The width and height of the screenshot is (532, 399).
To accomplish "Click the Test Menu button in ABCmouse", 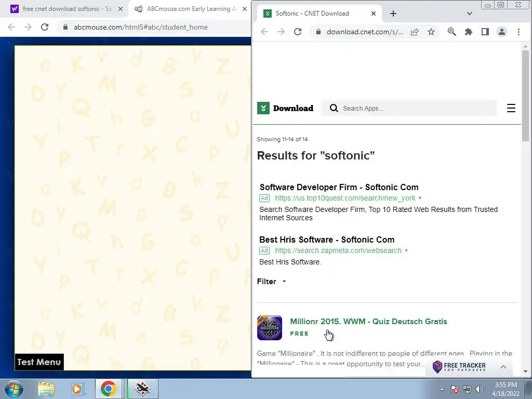I will click(x=39, y=362).
